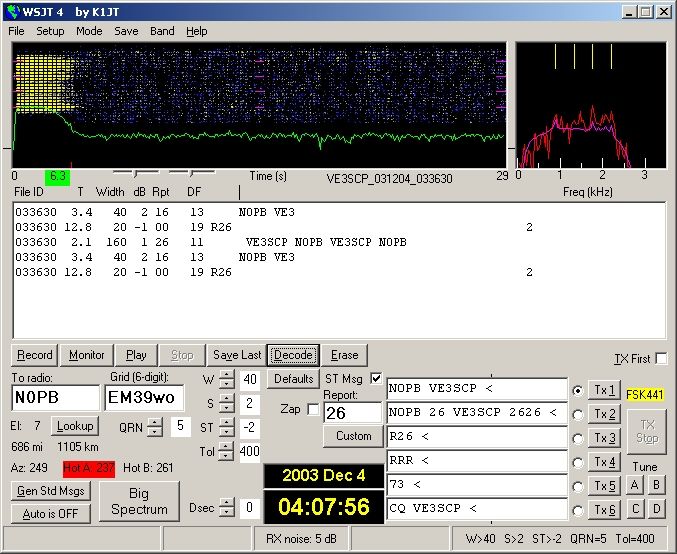677x554 pixels.
Task: Open the Mode menu
Action: point(89,31)
